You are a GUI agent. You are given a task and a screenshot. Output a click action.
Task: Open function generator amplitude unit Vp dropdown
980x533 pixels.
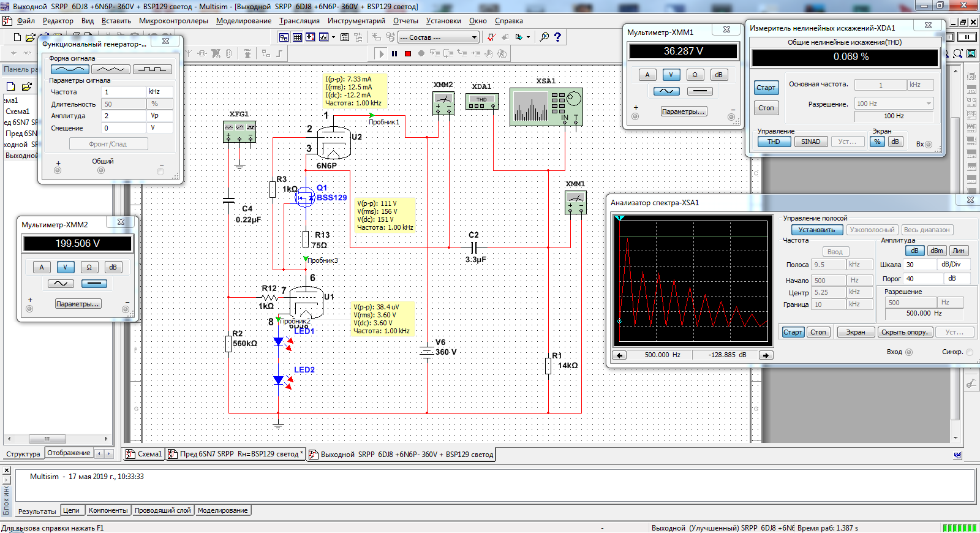(x=160, y=116)
